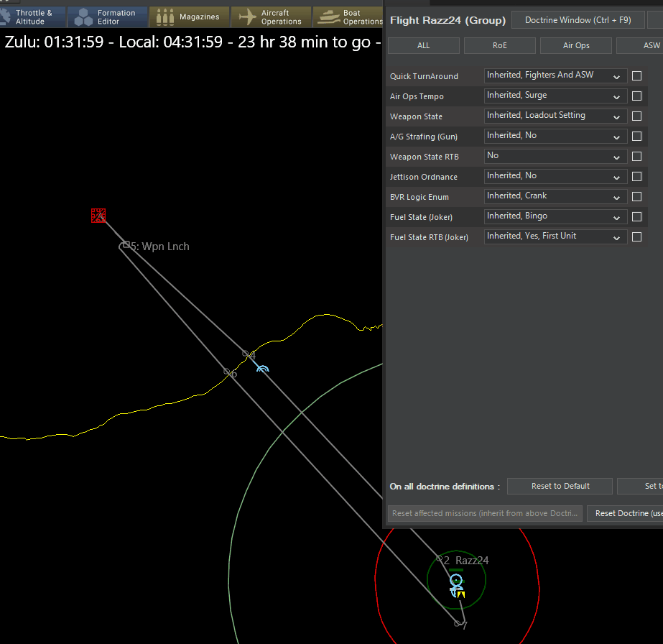Screen dimensions: 663x644
Task: Select waypoint 6 on flight path
Action: click(227, 372)
